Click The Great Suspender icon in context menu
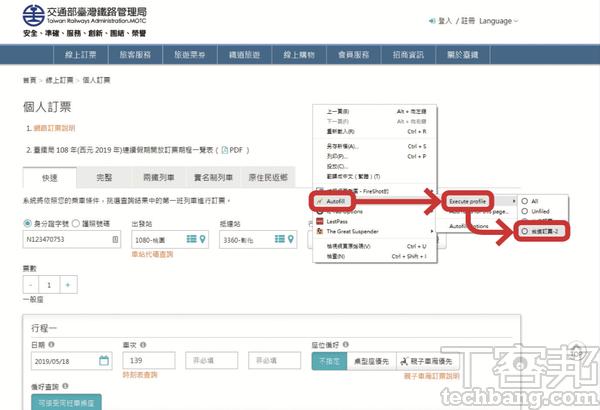 320,231
